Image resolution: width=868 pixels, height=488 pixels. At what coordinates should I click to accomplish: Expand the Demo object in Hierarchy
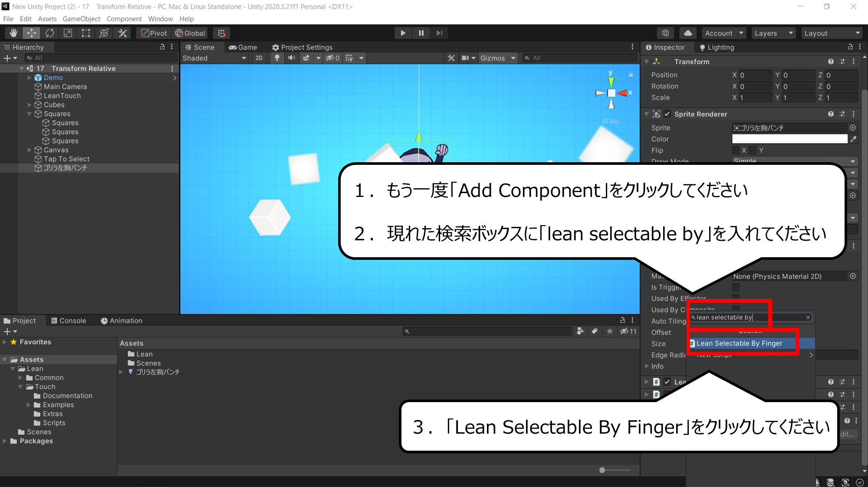[30, 78]
